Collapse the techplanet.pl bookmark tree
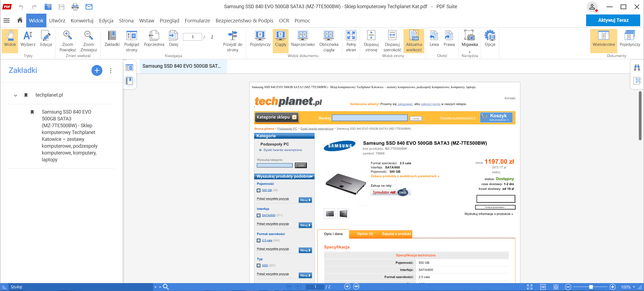This screenshot has width=644, height=291. coord(16,95)
